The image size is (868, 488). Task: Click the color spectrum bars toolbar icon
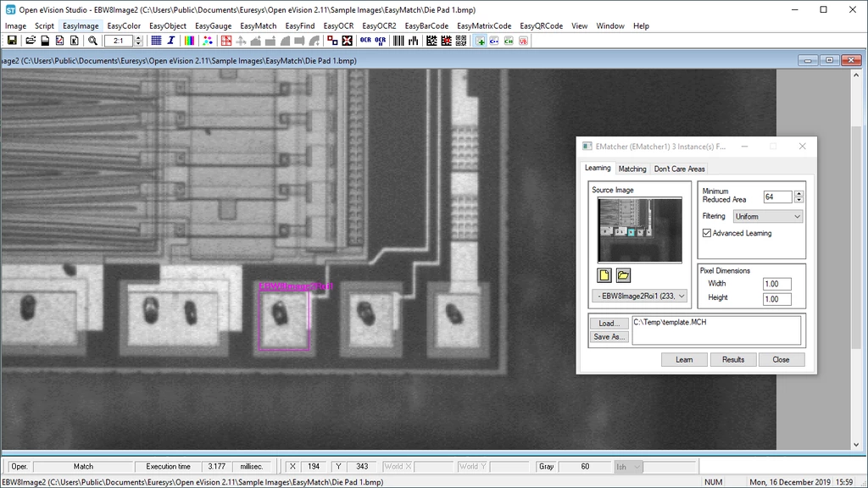click(x=190, y=41)
